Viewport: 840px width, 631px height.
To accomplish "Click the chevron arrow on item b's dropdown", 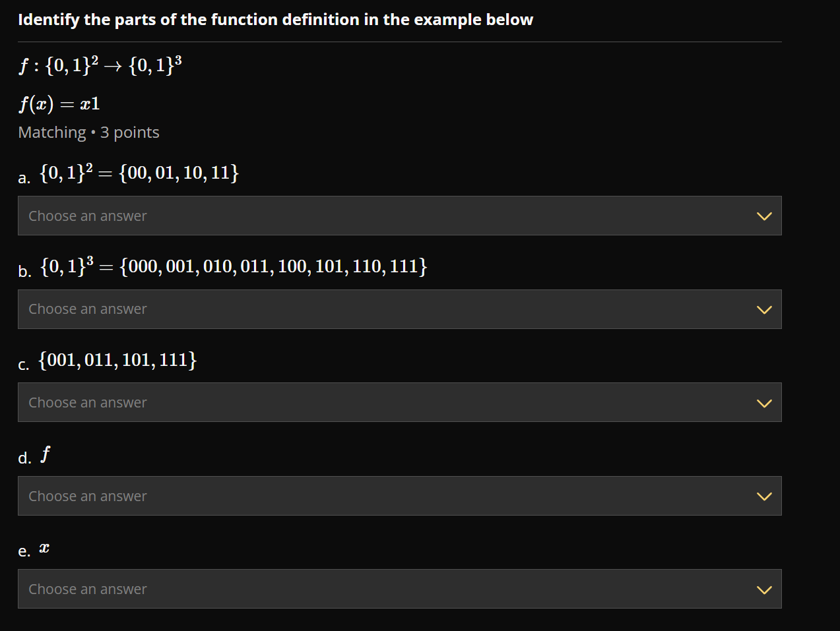I will 764,309.
